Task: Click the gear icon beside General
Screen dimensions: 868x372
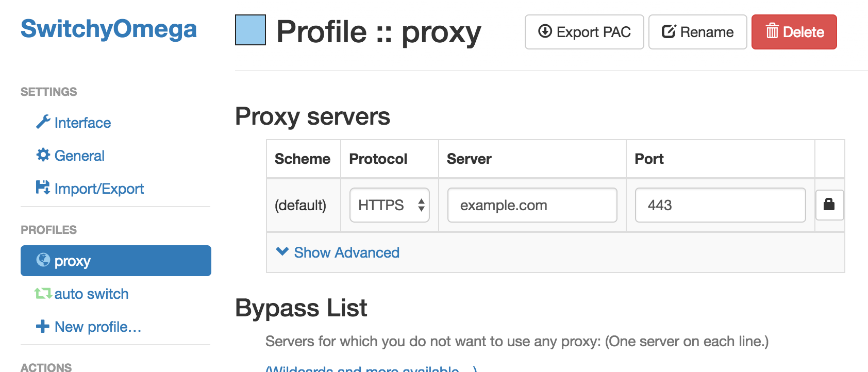Action: click(x=43, y=155)
